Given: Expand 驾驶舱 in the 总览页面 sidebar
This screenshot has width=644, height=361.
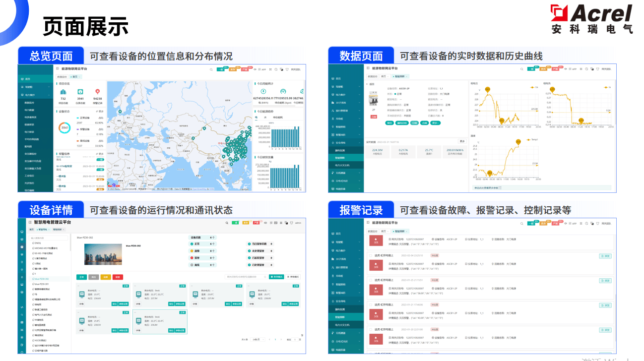Looking at the screenshot, I should click(x=35, y=87).
